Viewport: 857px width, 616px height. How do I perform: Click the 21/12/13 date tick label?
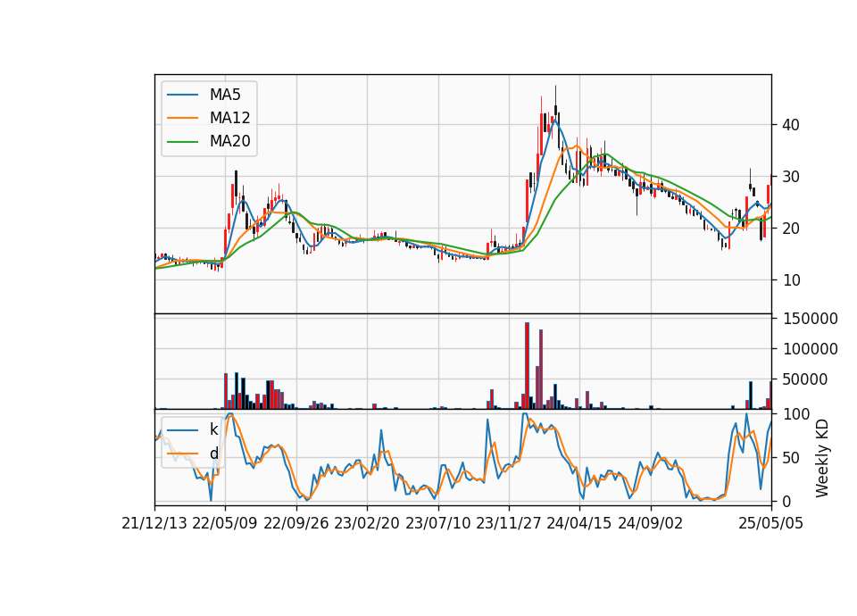pyautogui.click(x=154, y=524)
